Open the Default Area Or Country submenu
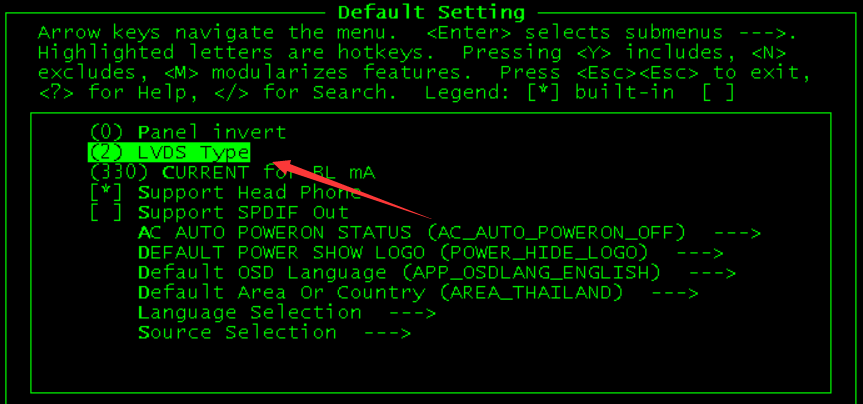 point(418,293)
